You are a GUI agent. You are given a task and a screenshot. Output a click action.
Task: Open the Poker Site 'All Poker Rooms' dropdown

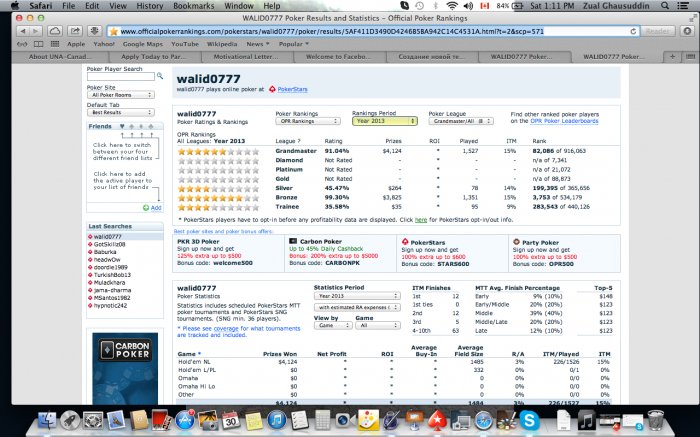pyautogui.click(x=121, y=95)
